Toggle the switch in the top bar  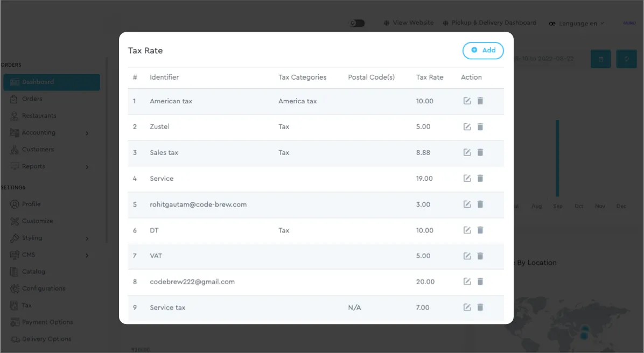(357, 23)
